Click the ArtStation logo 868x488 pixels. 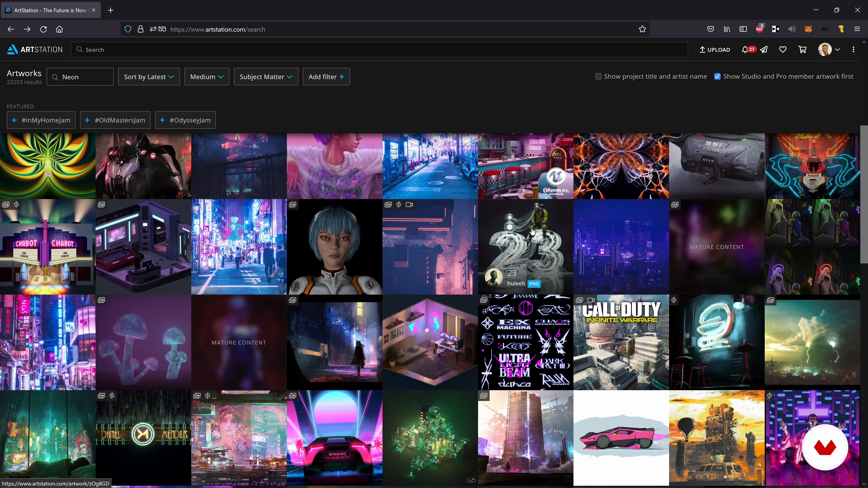click(x=35, y=49)
